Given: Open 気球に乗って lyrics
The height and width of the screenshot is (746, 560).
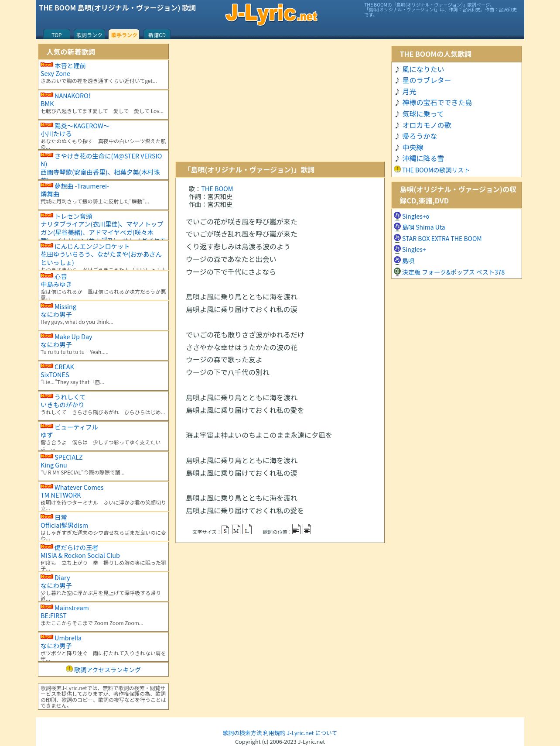Looking at the screenshot, I should (x=423, y=114).
